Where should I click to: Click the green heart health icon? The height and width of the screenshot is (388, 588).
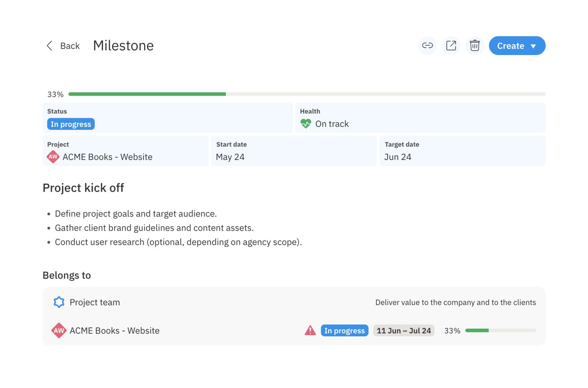(306, 124)
